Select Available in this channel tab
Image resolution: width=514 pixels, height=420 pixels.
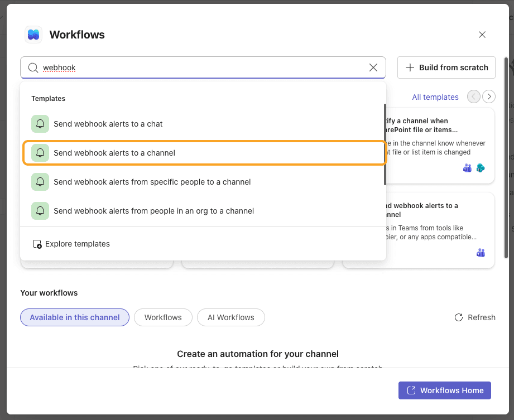[75, 317]
